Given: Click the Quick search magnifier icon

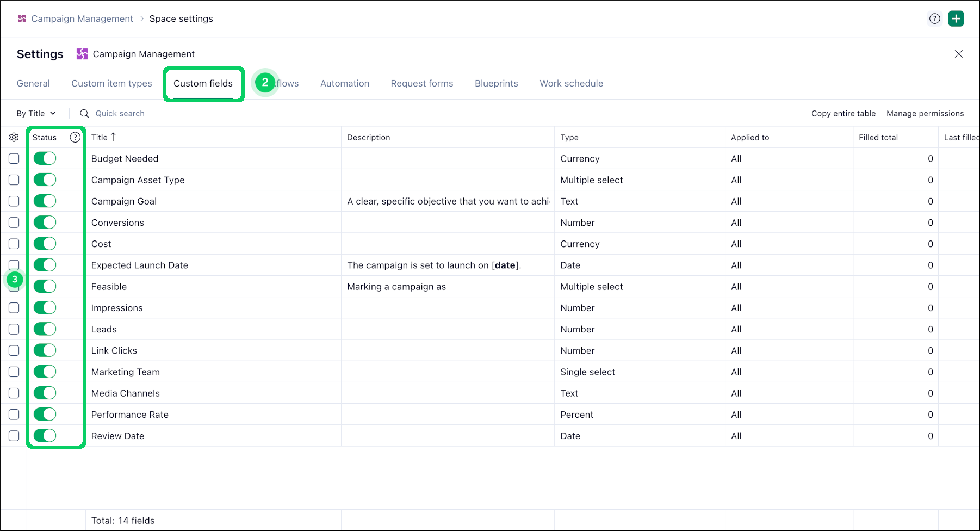Looking at the screenshot, I should click(84, 114).
